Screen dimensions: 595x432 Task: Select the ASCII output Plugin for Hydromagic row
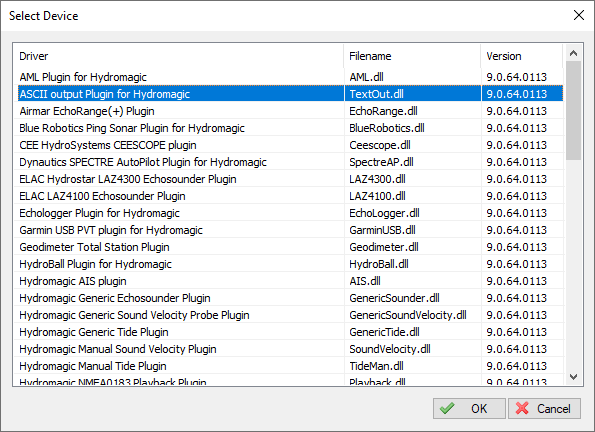[x=290, y=94]
